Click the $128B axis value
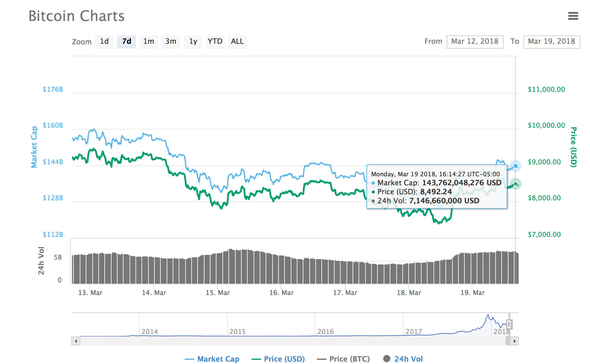Image resolution: width=590 pixels, height=364 pixels. [53, 198]
